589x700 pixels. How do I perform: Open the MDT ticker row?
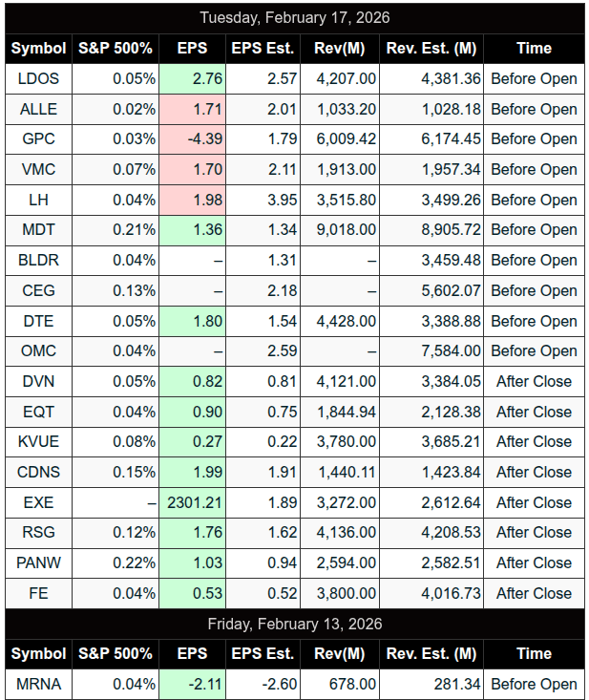coord(38,229)
